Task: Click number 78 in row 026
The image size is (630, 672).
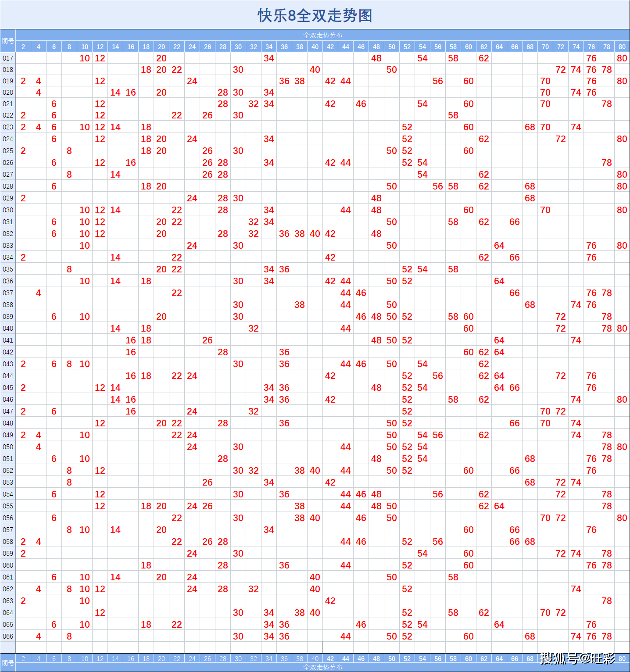Action: 607,163
